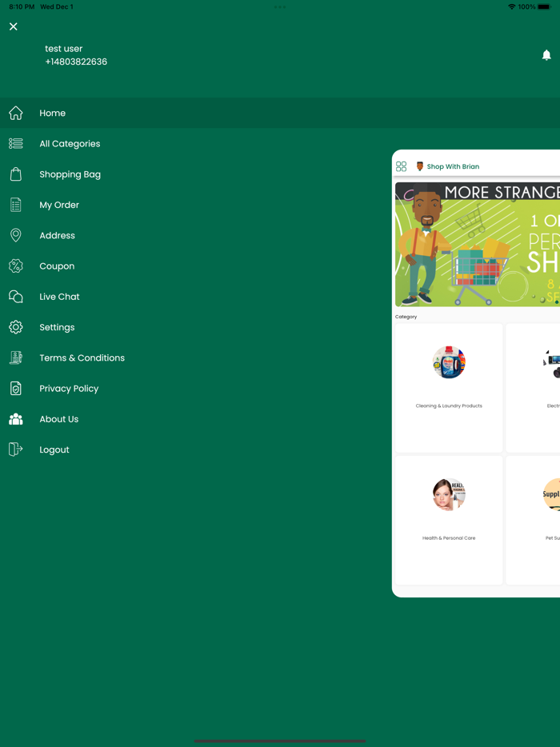Open Cleaning & Laundry Products category image
560x747 pixels.
pyautogui.click(x=449, y=362)
